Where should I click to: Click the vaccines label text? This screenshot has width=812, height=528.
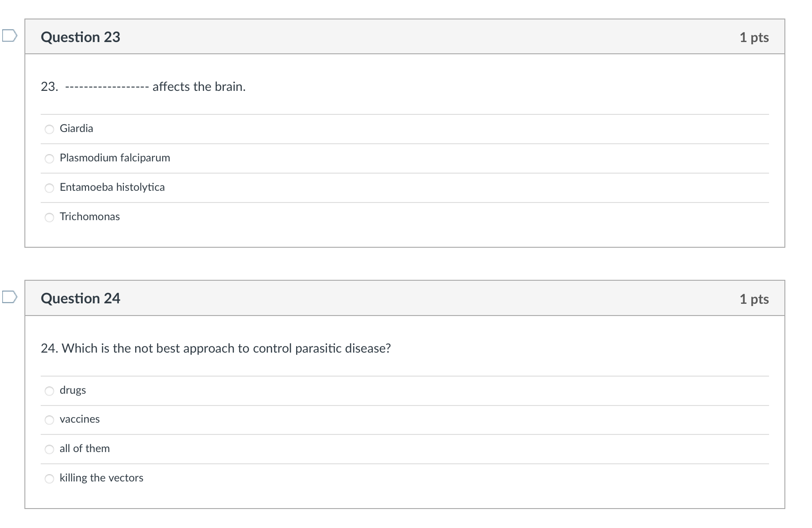[x=80, y=419]
